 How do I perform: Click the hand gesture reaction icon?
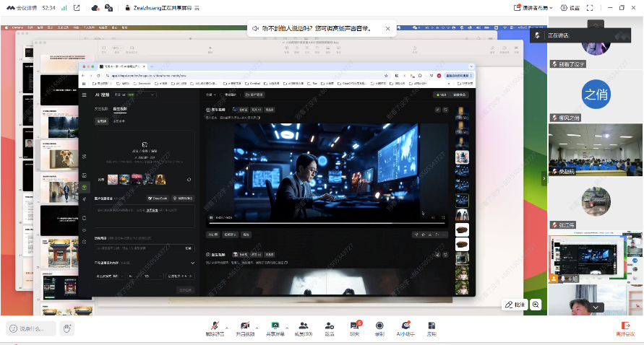point(67,328)
